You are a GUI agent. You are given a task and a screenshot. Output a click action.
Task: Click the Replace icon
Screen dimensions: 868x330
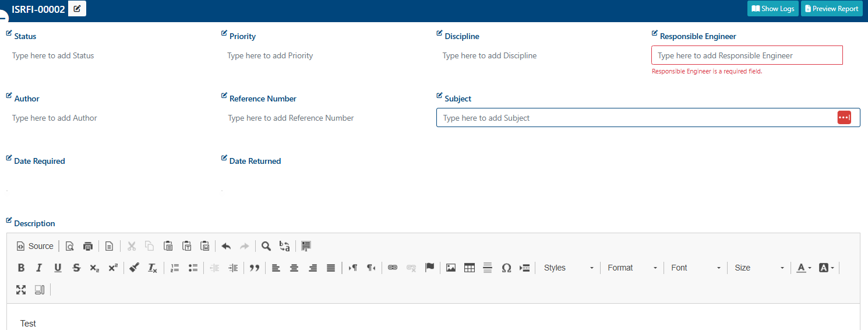[284, 246]
